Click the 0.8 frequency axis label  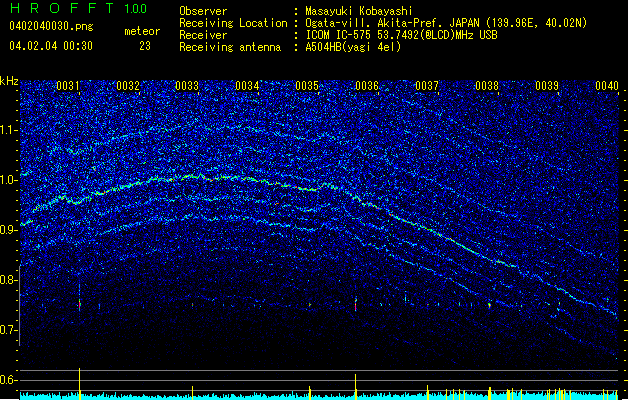9,280
